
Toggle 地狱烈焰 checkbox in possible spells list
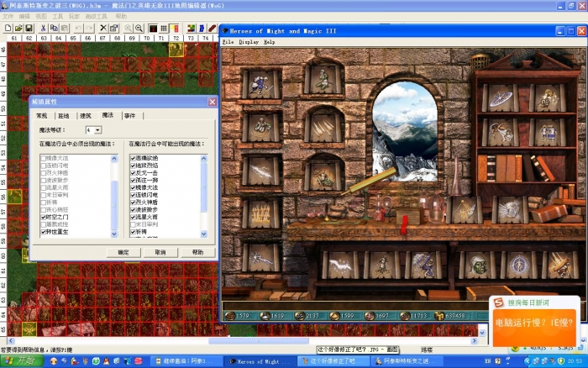133,166
